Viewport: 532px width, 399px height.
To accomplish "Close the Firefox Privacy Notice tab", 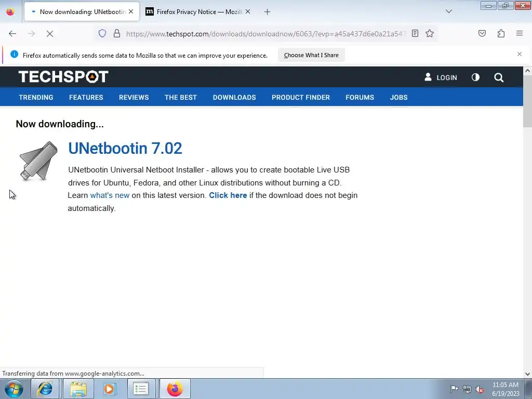I will [248, 11].
